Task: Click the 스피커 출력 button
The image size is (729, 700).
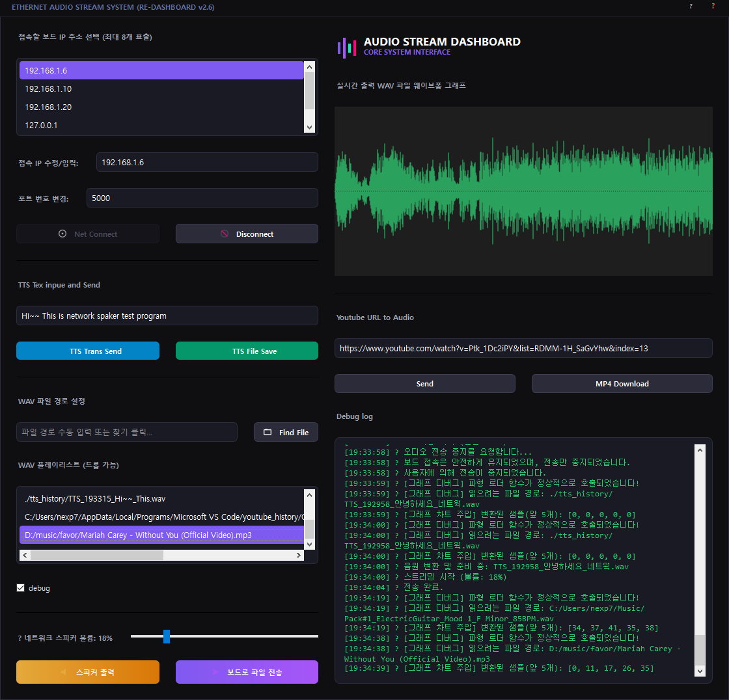Action: point(88,672)
